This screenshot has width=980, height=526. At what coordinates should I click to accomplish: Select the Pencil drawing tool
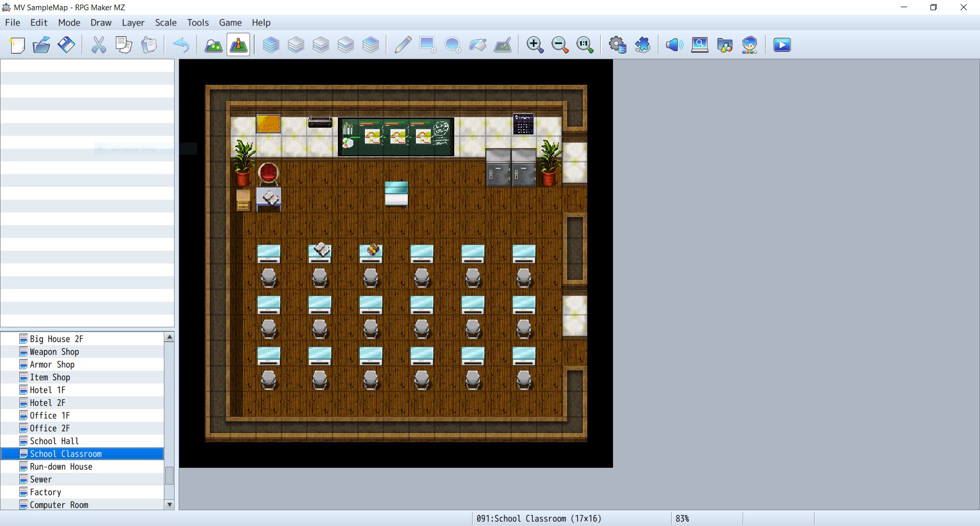[x=403, y=45]
